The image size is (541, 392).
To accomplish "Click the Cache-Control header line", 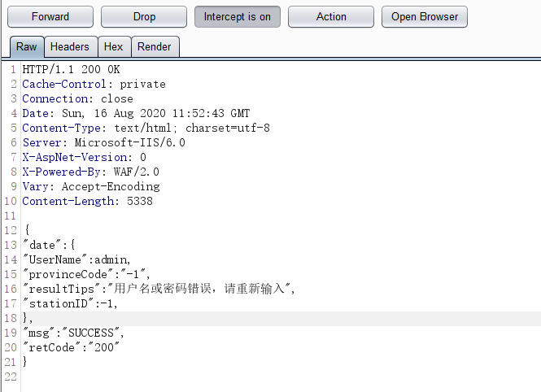I will 94,85.
